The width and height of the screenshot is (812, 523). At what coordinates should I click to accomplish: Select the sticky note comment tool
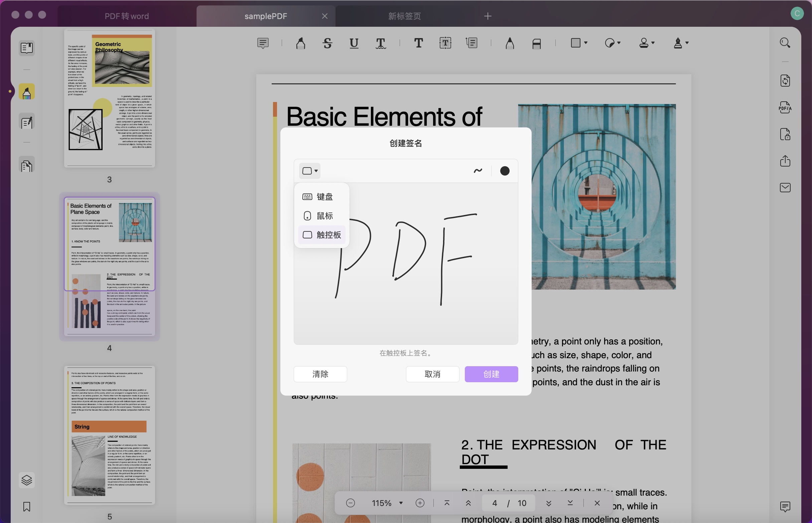pyautogui.click(x=263, y=43)
